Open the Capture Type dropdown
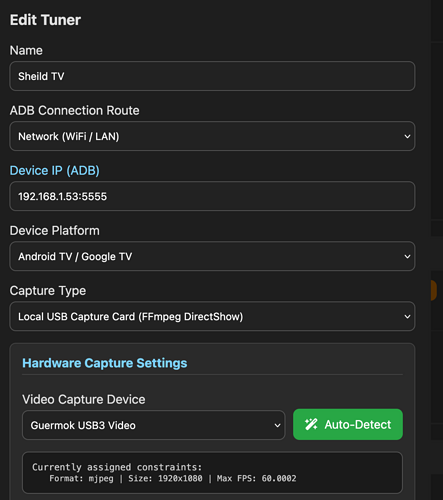 click(212, 316)
